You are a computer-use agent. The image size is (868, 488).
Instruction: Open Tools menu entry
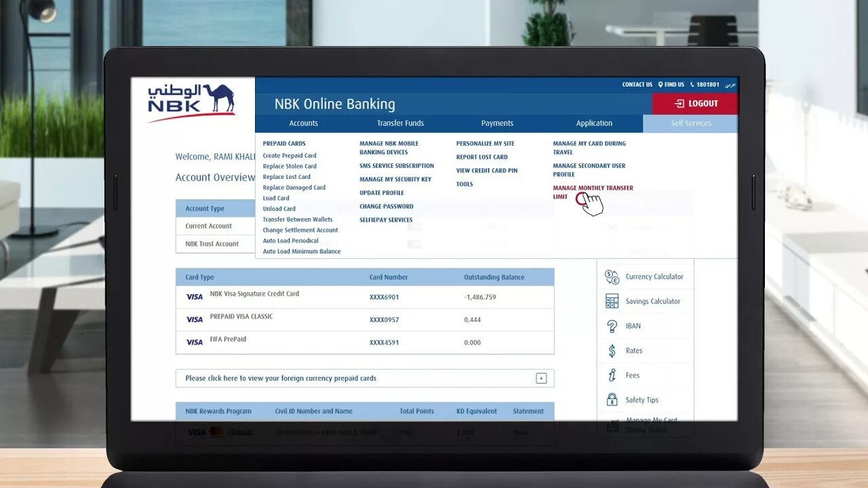click(x=465, y=184)
